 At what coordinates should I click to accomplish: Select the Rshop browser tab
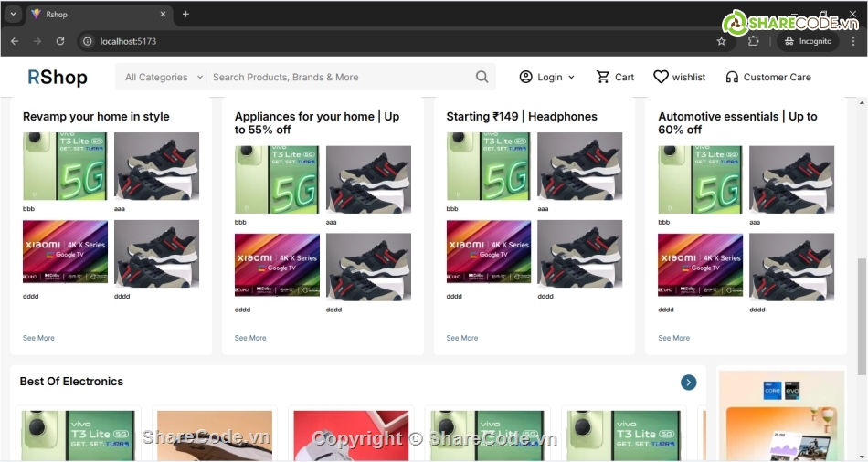[100, 15]
